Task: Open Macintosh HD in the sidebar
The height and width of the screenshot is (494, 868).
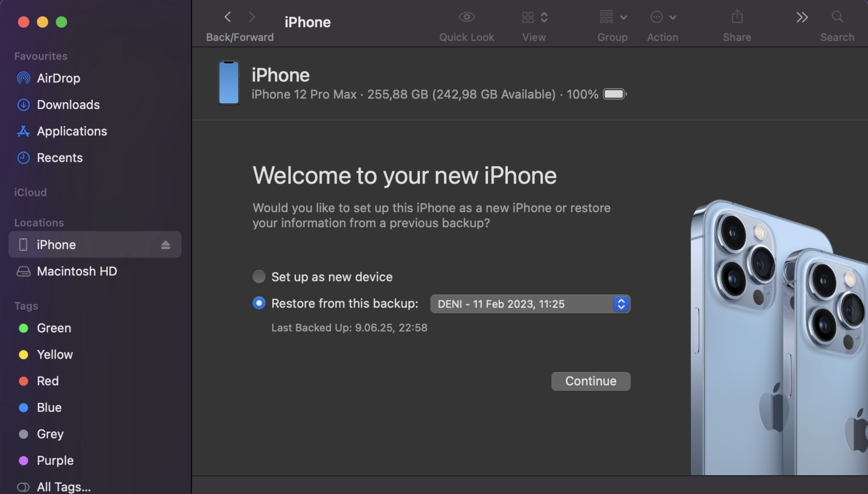Action: [95, 271]
